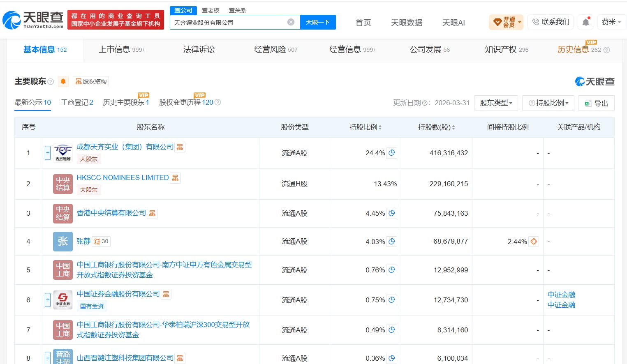The height and width of the screenshot is (364, 627).
Task: Open pie chart icon for 24.4% holding
Action: (392, 153)
